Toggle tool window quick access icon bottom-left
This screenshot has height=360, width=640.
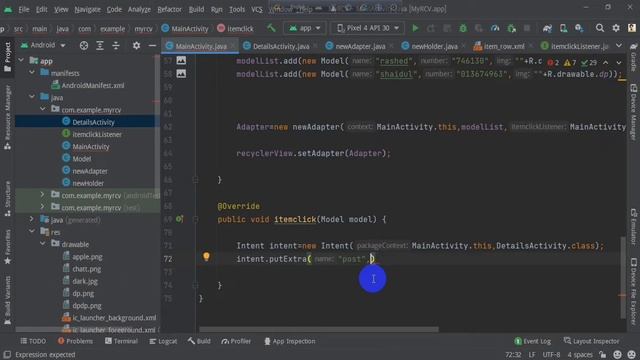pyautogui.click(x=7, y=355)
